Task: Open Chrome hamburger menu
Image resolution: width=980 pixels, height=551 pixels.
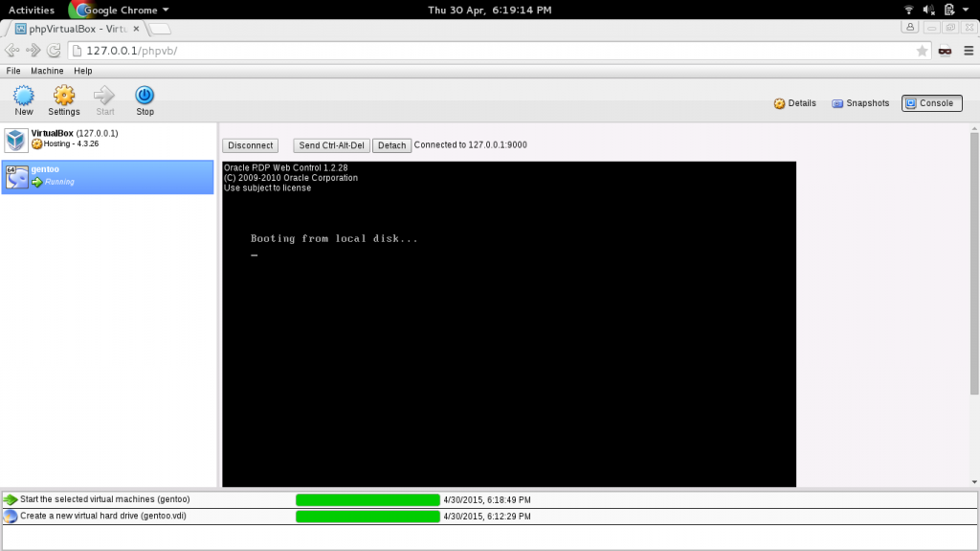Action: tap(969, 52)
